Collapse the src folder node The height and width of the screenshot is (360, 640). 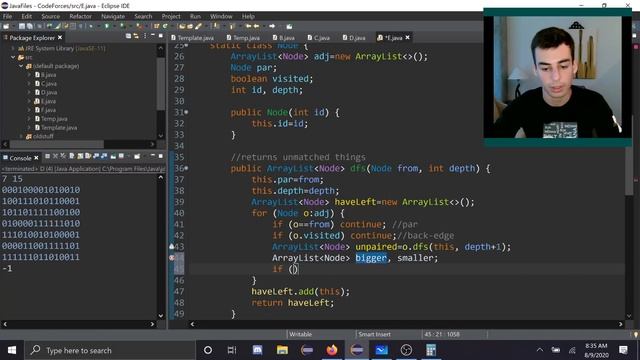tap(13, 57)
